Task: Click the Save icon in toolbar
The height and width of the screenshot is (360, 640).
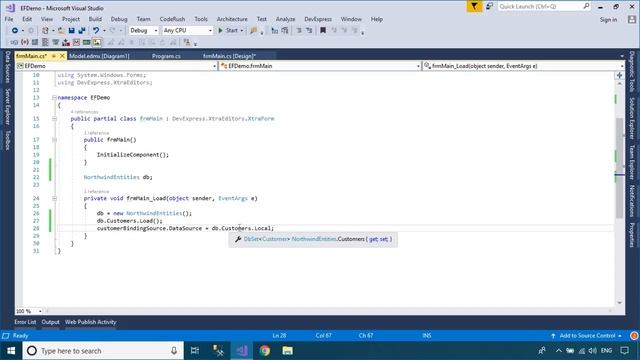Action: click(71, 31)
